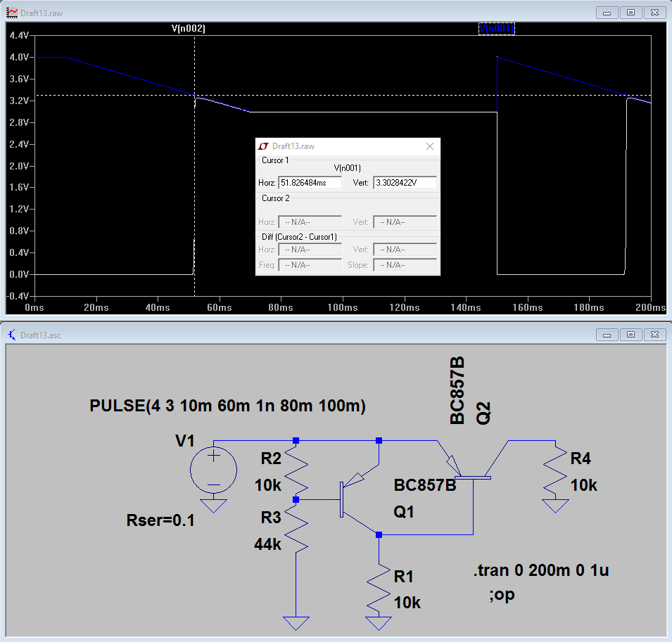Image resolution: width=672 pixels, height=642 pixels.
Task: Click the V(n002) trace label
Action: (x=188, y=28)
